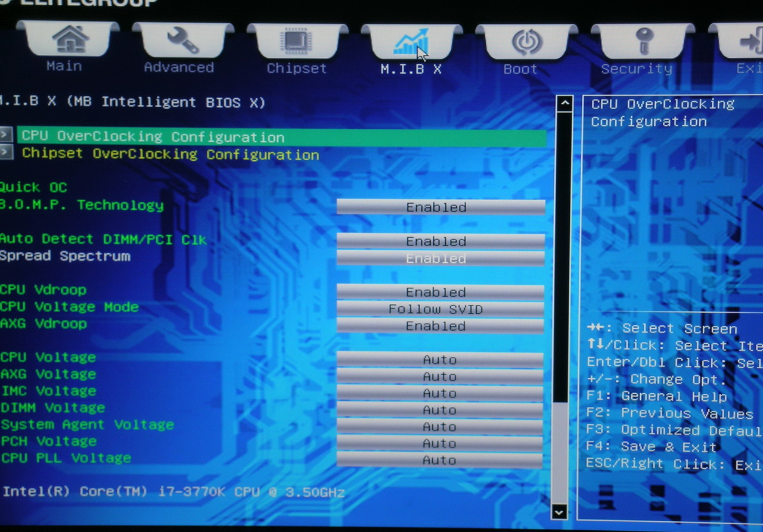Change CPU Voltage Mode Follow SVID option

pos(441,309)
